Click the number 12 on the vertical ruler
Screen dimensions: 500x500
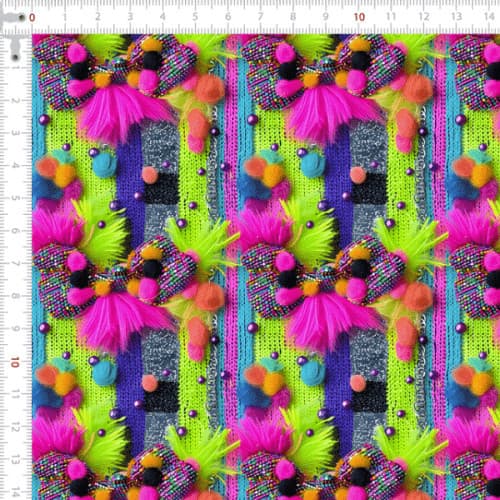15,428
